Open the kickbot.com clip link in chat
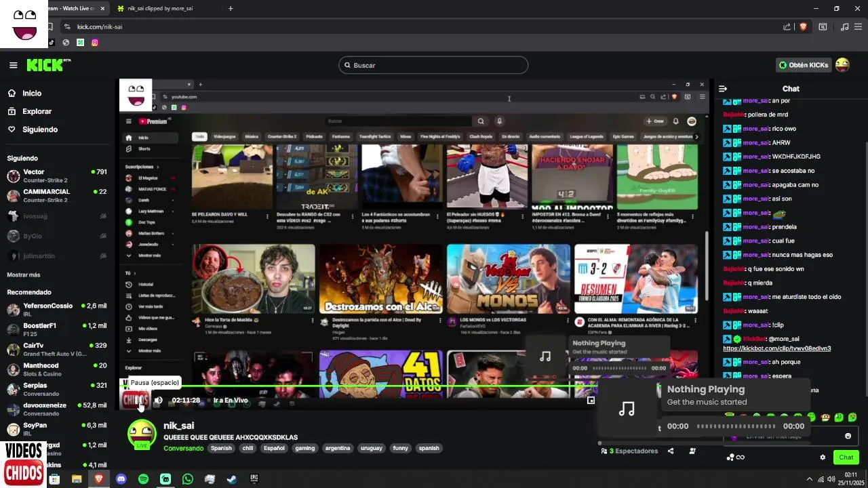 [776, 348]
